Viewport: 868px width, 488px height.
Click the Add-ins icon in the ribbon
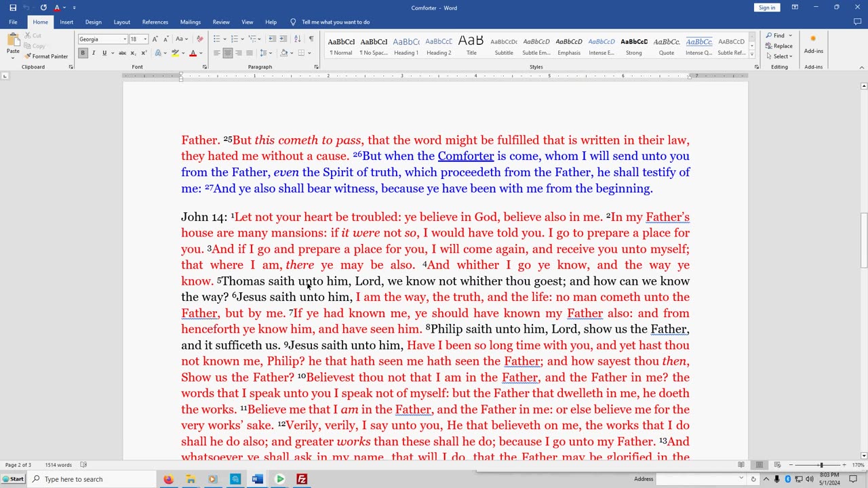pos(813,43)
